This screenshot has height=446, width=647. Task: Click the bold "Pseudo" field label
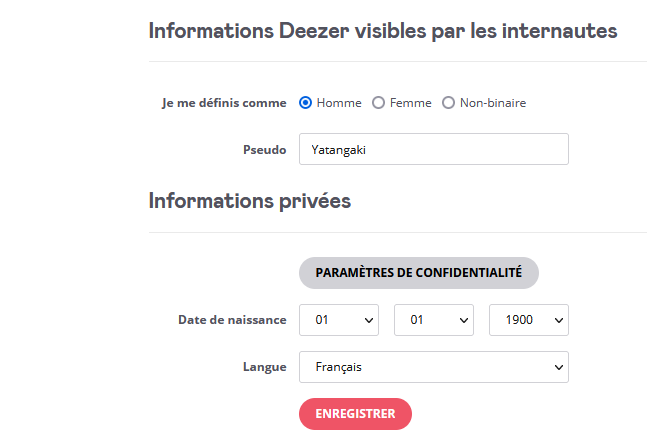264,150
